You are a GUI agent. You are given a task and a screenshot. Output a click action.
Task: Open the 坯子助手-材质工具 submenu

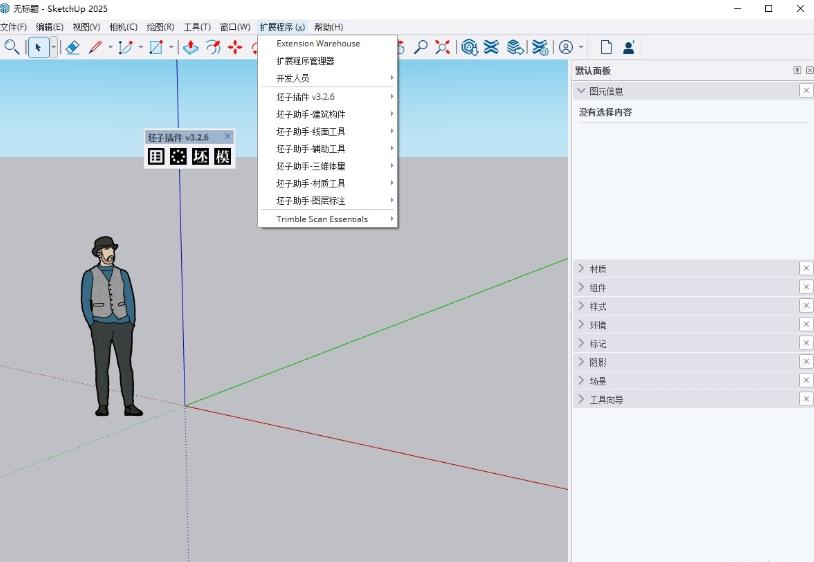[328, 183]
